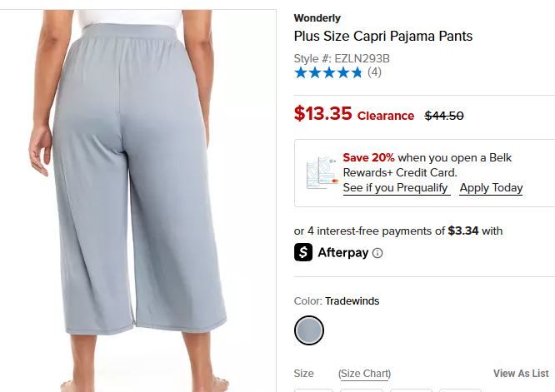Screen dimensions: 555x392
Task: Click the Afterpay logo icon
Action: [x=303, y=252]
